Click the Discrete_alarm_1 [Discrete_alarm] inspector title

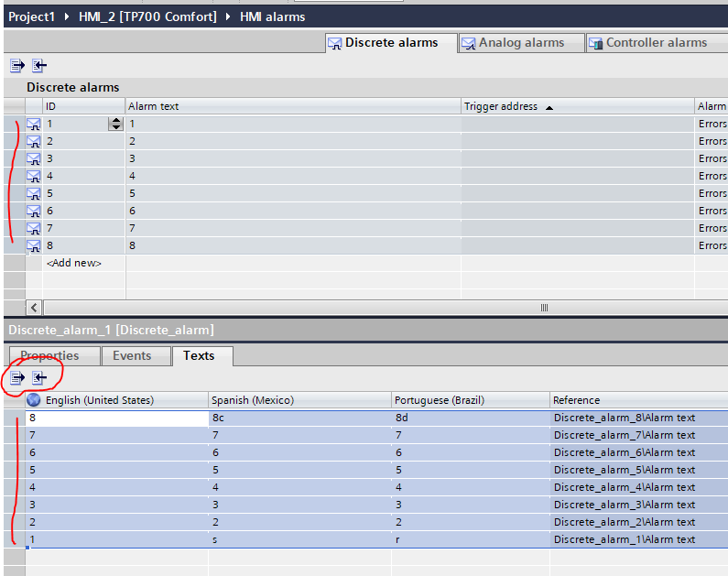pyautogui.click(x=111, y=330)
